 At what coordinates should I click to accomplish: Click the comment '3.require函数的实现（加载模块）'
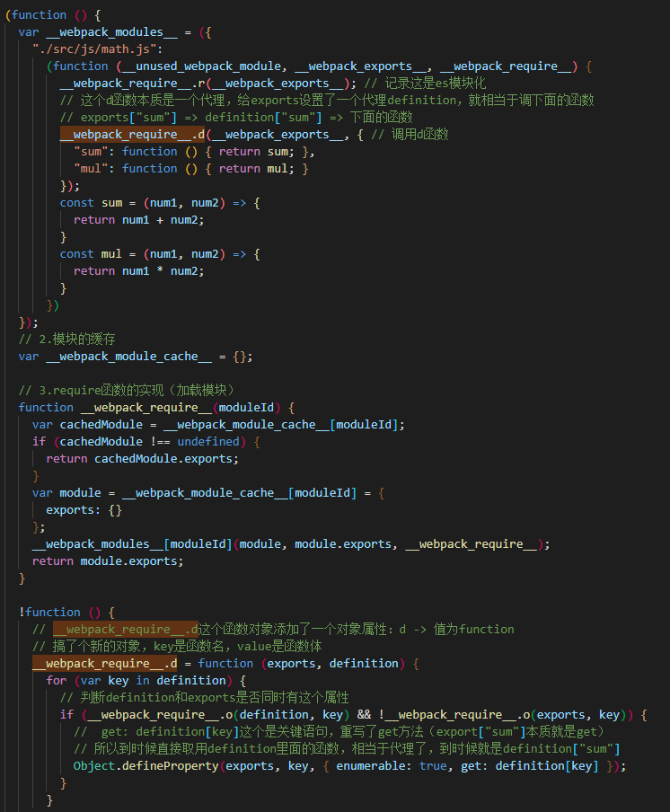[127, 391]
